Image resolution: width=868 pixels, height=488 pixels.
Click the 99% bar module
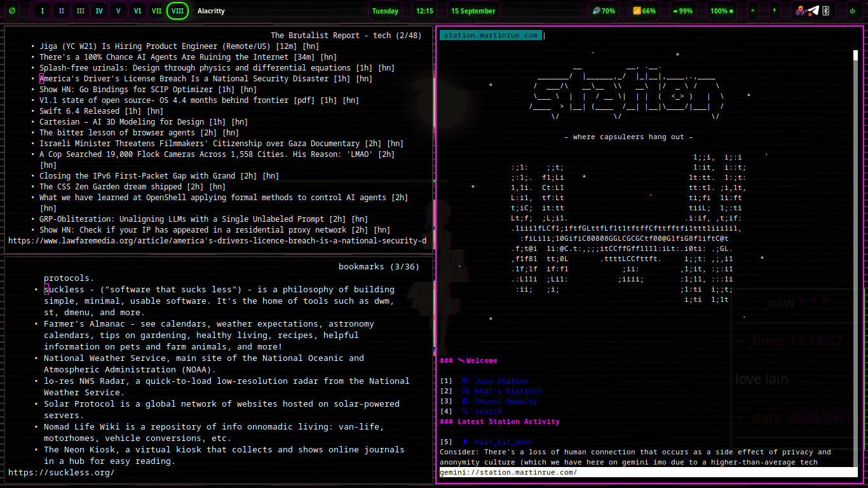(x=682, y=11)
